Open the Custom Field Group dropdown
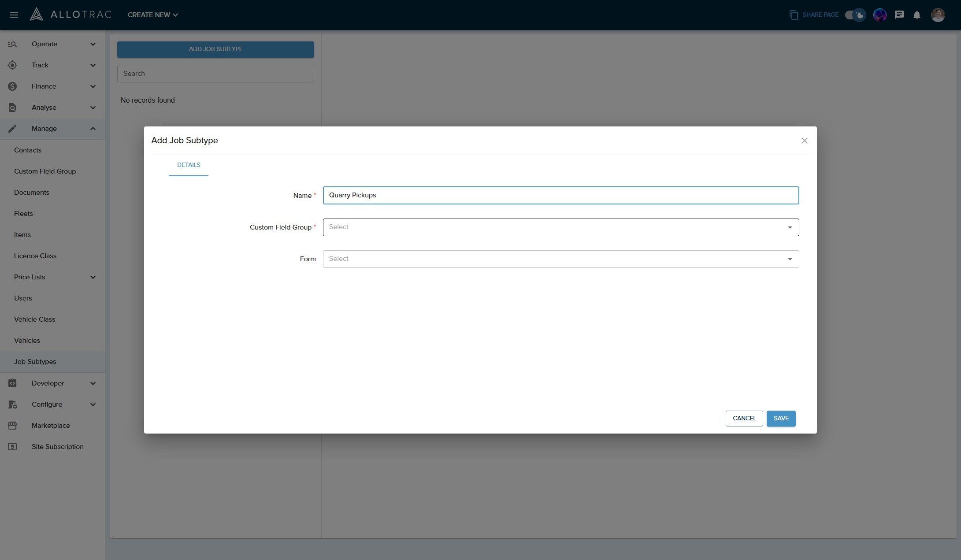This screenshot has width=961, height=560. (560, 227)
